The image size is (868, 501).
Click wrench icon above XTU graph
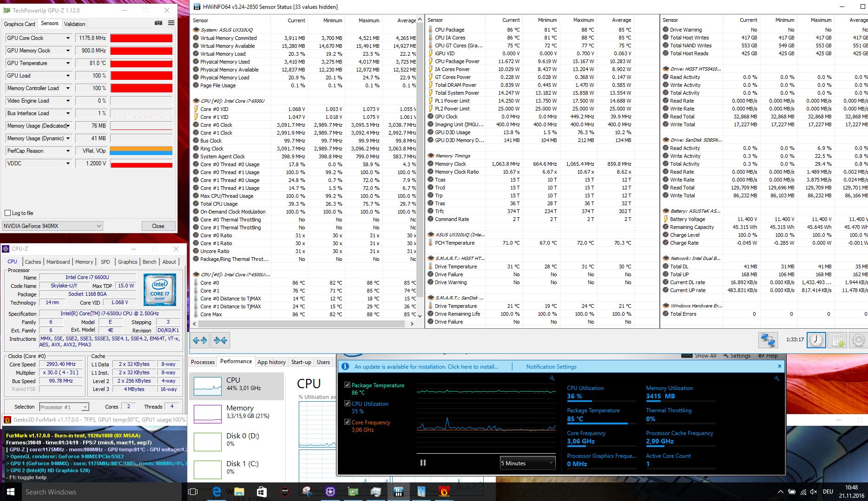click(x=552, y=378)
